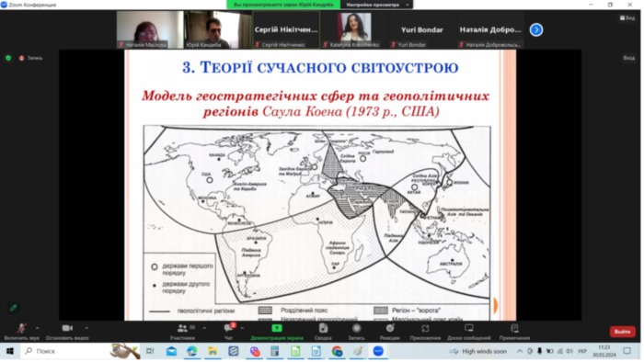Click the Вид view menu at top right
The image size is (644, 362).
627,17
